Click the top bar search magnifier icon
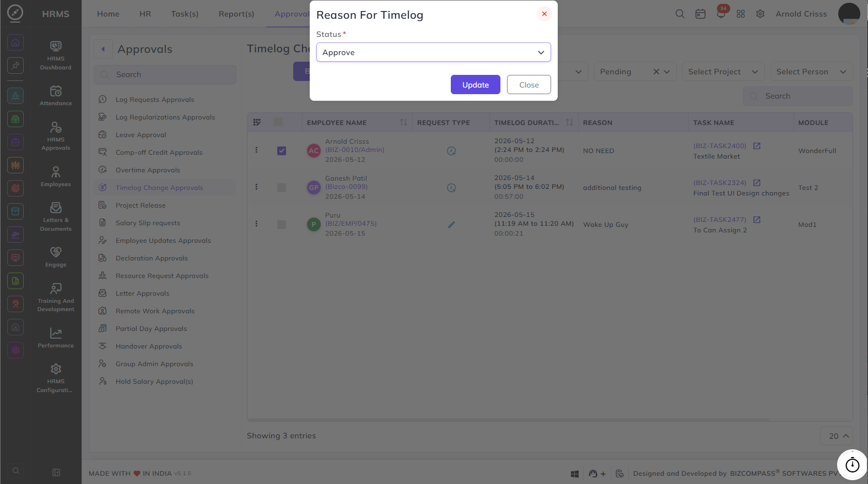Image resolution: width=868 pixels, height=484 pixels. tap(680, 14)
